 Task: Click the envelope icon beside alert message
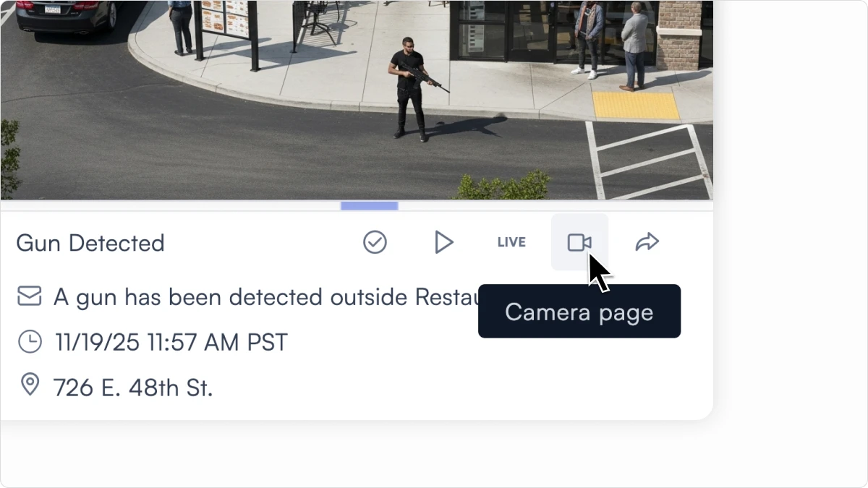(30, 296)
